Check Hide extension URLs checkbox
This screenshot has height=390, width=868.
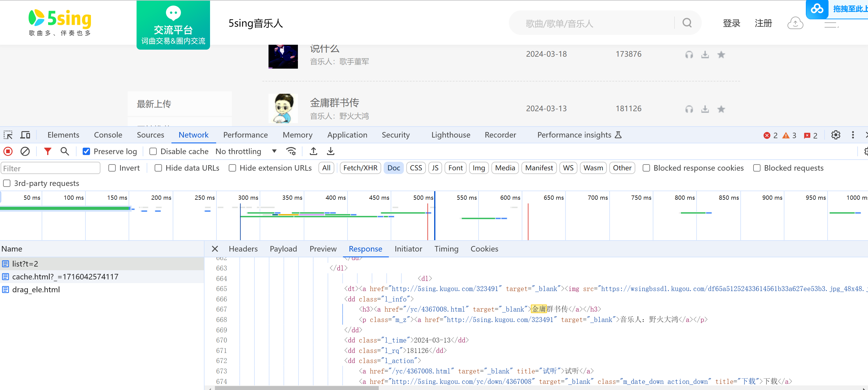tap(232, 168)
